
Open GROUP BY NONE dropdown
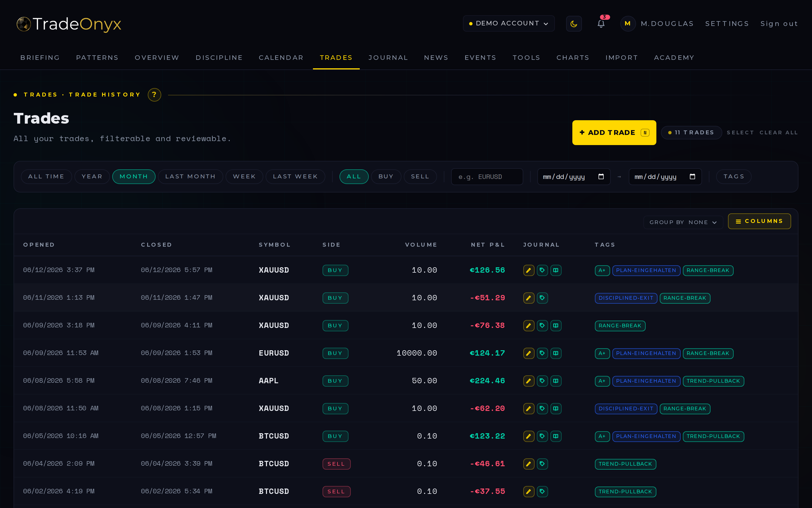[683, 222]
